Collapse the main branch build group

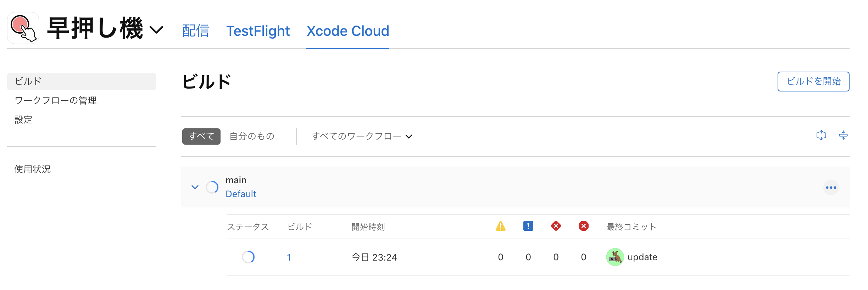(195, 188)
